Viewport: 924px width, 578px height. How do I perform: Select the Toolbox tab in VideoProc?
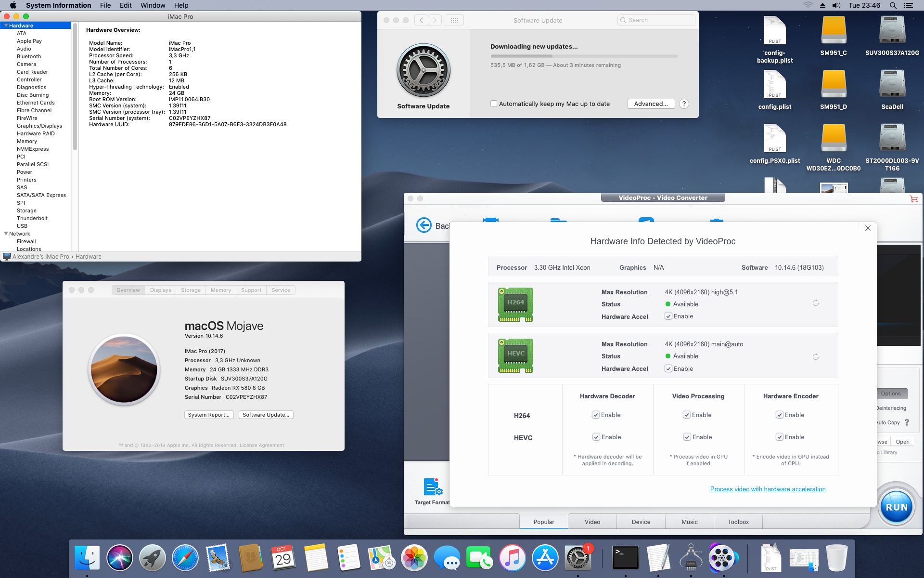coord(738,522)
